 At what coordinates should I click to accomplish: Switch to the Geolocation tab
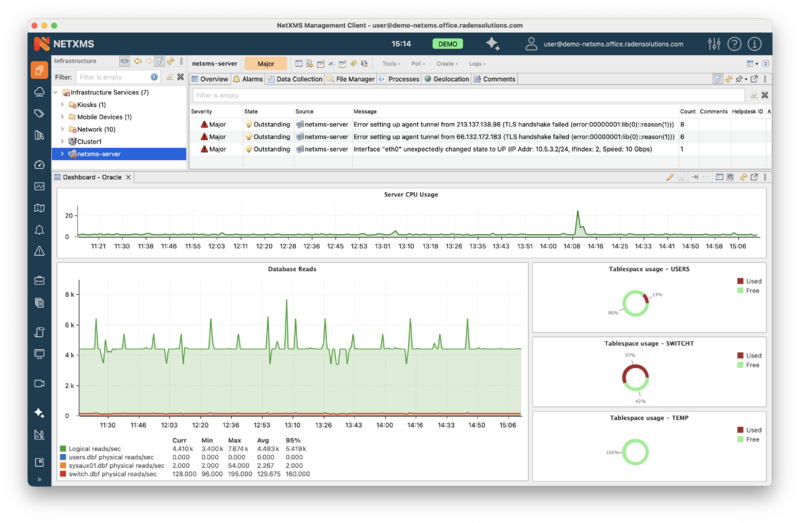pos(446,79)
